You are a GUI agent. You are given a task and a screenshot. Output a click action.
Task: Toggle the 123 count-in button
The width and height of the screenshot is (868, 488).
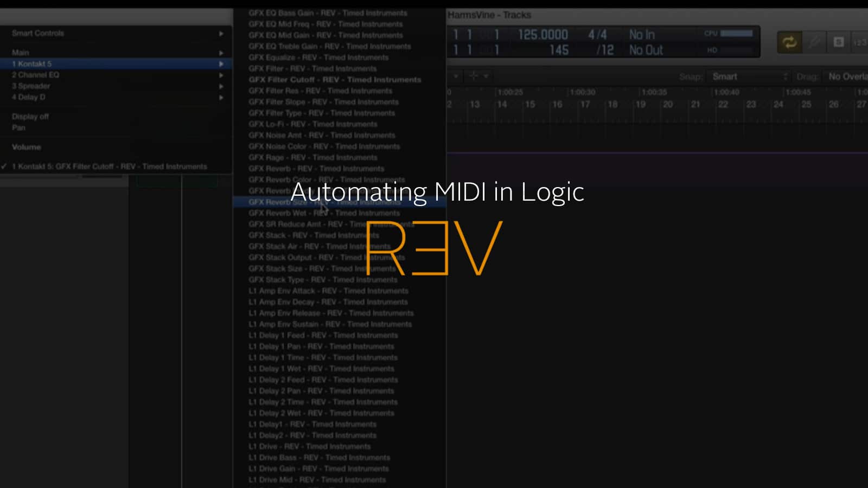click(x=860, y=42)
